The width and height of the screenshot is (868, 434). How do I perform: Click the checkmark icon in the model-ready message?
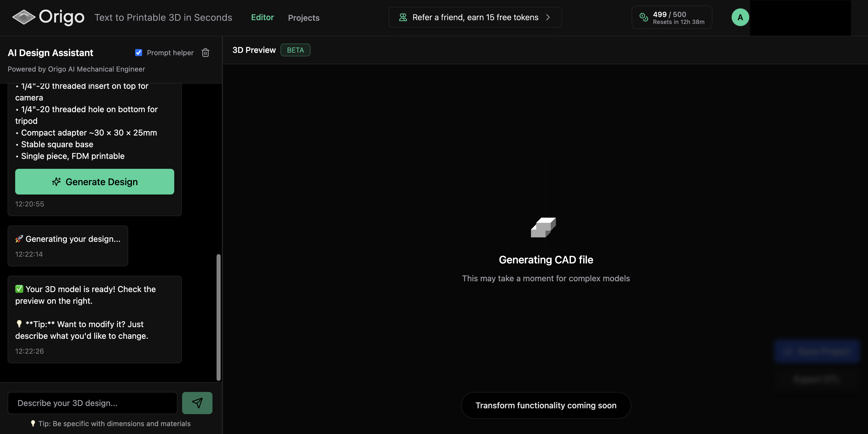[19, 289]
